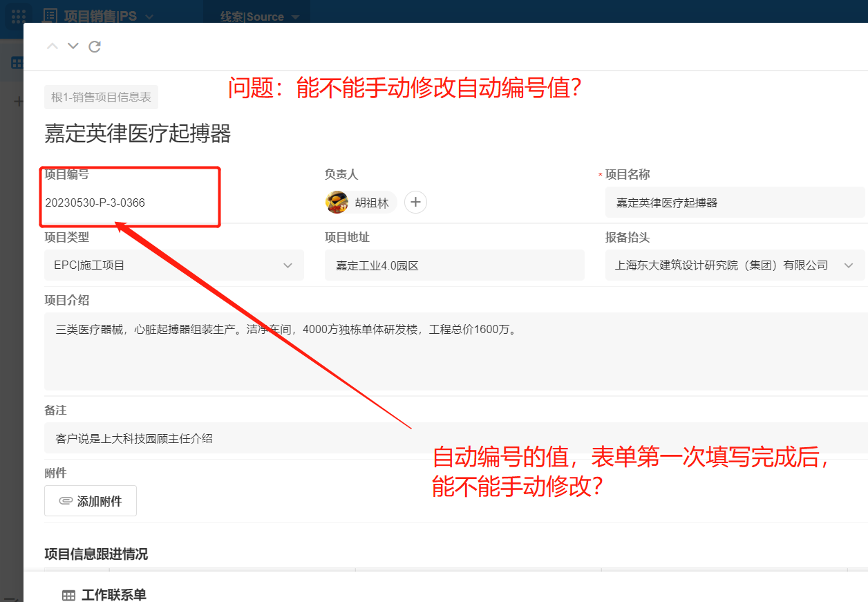868x602 pixels.
Task: Go to previous record using up chevron
Action: pos(52,46)
